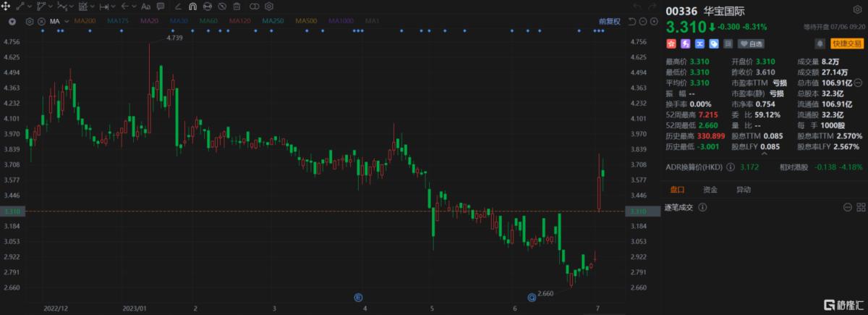This screenshot has height=315, width=868.
Task: Remove the MA indicator with X
Action: (x=41, y=22)
